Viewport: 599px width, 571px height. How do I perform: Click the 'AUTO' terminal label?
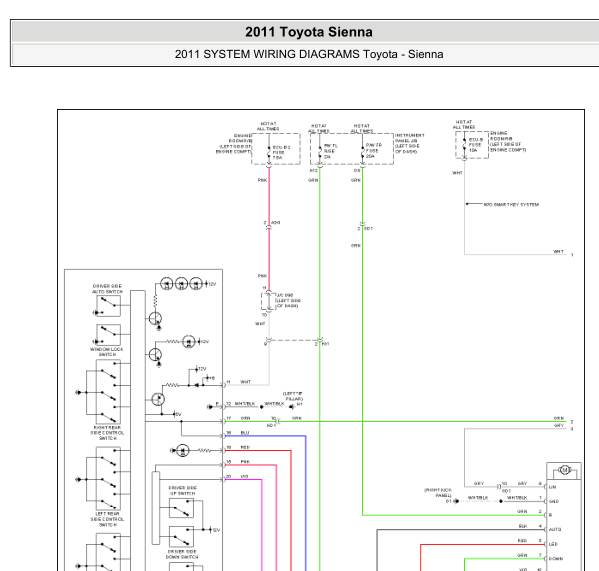(555, 529)
